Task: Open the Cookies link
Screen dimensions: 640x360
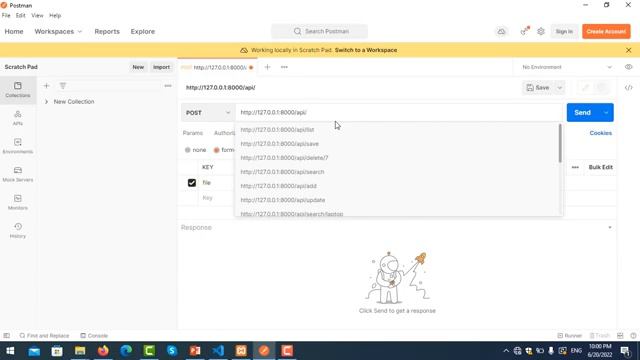Action: (x=600, y=133)
